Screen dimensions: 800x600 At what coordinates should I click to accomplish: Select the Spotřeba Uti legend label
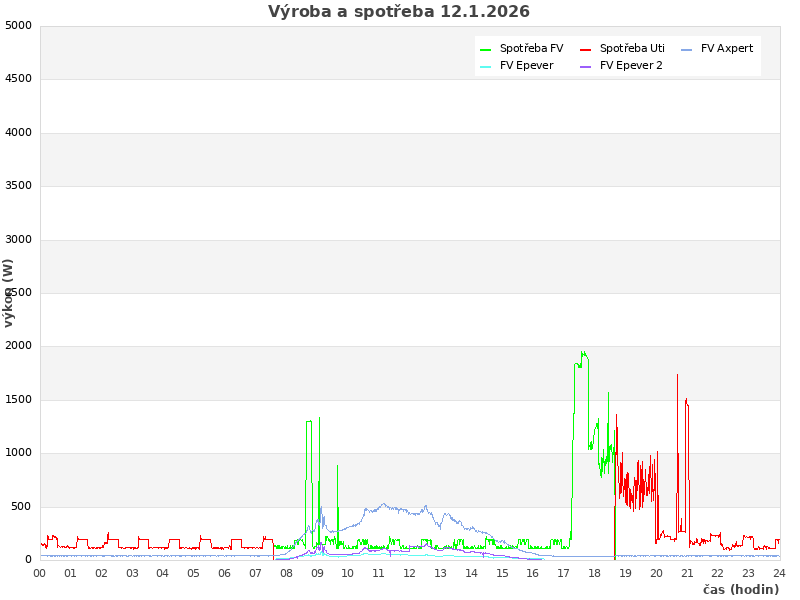coord(632,49)
